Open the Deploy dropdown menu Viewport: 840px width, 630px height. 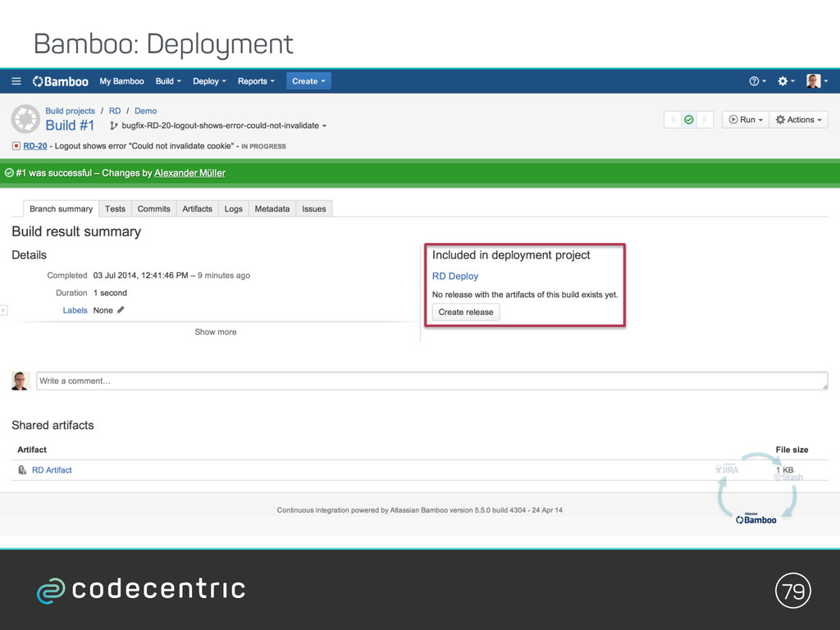[x=209, y=81]
